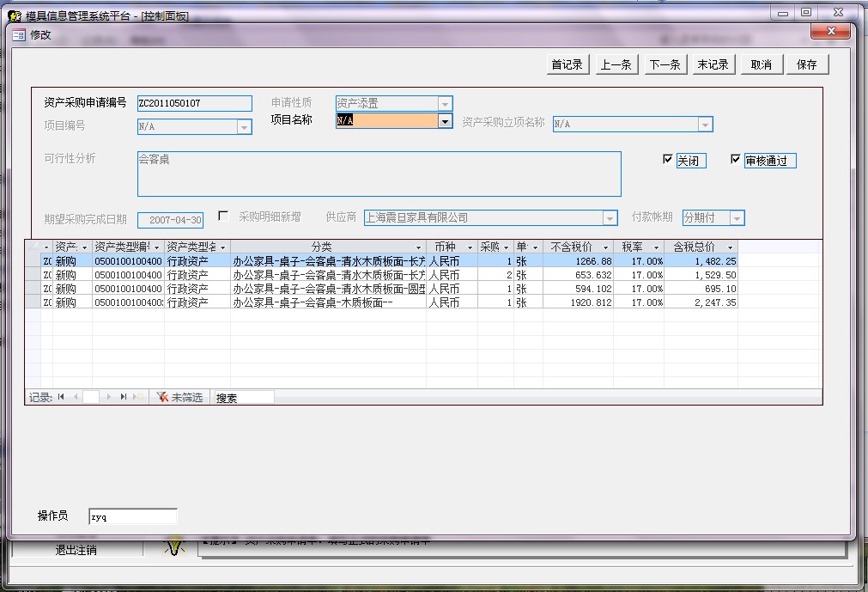Open filter arrow on 资产类型名 column header
This screenshot has width=868, height=592.
pyautogui.click(x=223, y=247)
